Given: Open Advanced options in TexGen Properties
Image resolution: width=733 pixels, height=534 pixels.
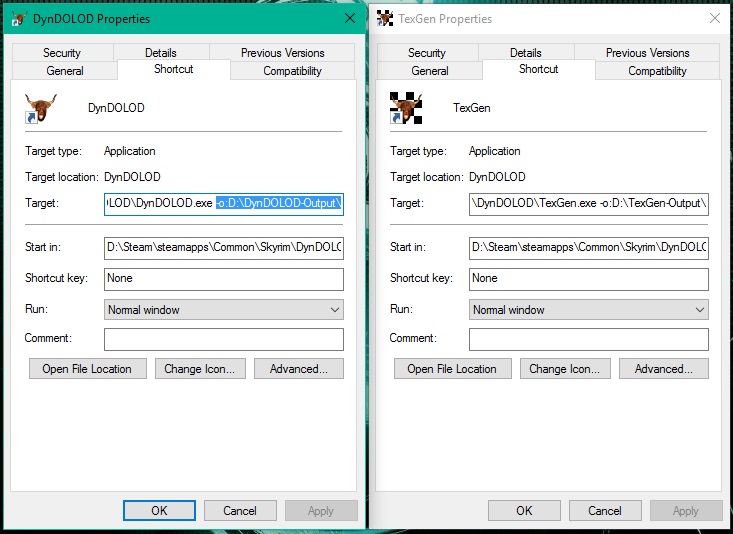Looking at the screenshot, I should [x=664, y=368].
